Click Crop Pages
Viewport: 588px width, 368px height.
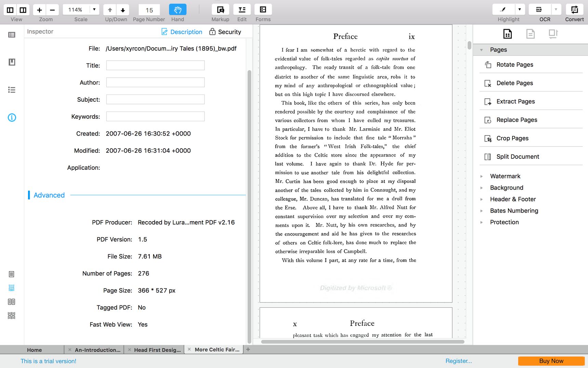coord(531,138)
